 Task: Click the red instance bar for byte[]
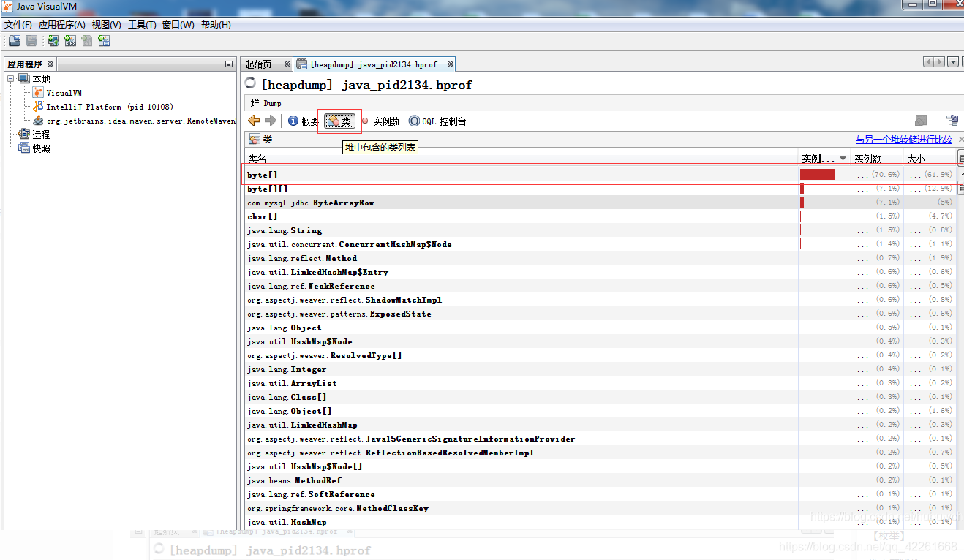coord(817,175)
